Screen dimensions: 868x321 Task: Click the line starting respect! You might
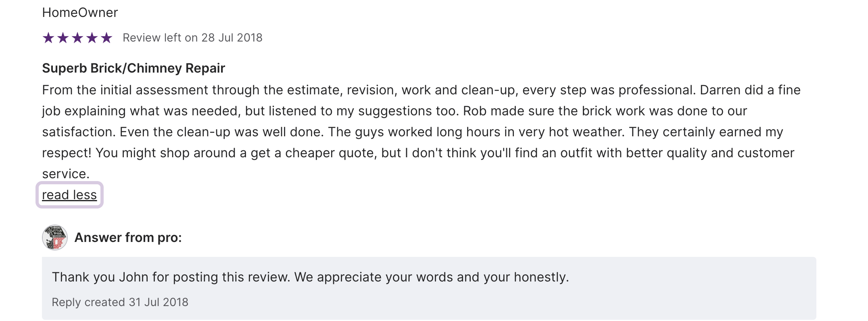tap(418, 153)
